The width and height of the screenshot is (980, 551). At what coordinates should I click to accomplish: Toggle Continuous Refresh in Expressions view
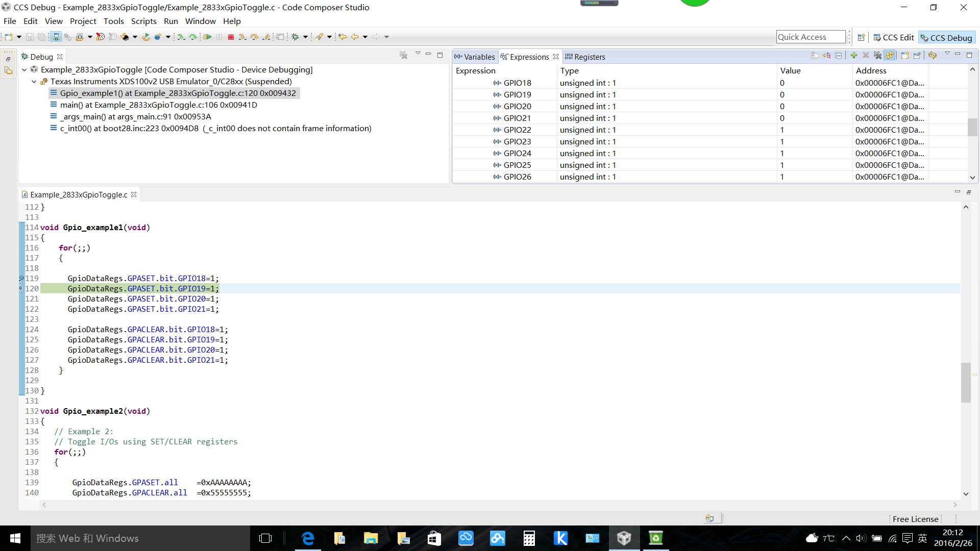889,55
